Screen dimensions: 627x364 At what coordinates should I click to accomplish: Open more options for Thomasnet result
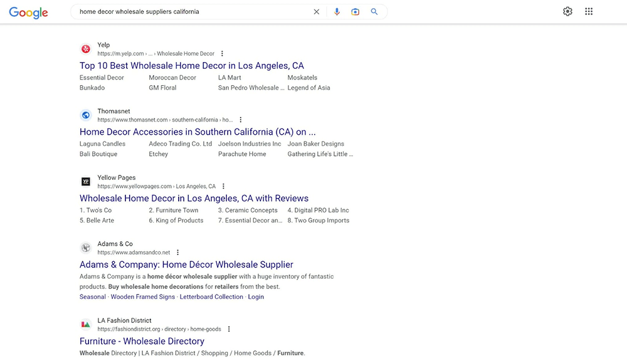[x=240, y=120]
